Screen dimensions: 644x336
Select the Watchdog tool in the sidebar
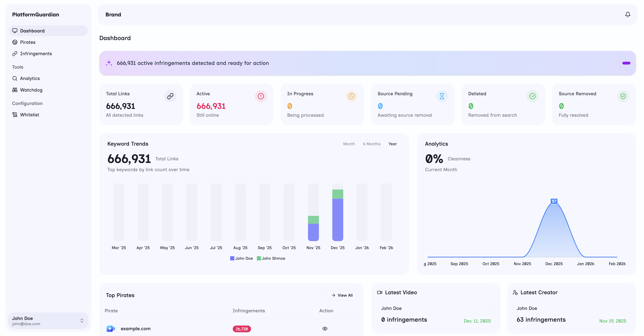pos(31,90)
